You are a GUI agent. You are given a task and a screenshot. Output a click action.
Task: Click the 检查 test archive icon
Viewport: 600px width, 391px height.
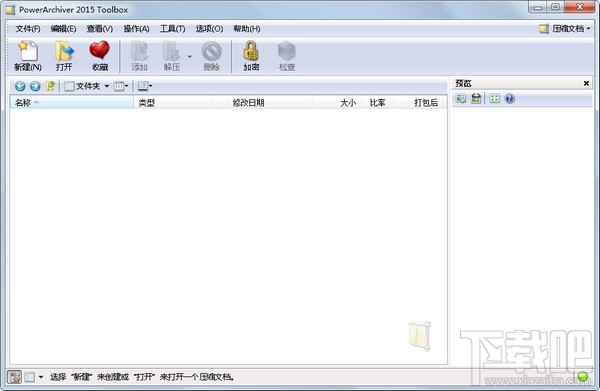coord(287,56)
